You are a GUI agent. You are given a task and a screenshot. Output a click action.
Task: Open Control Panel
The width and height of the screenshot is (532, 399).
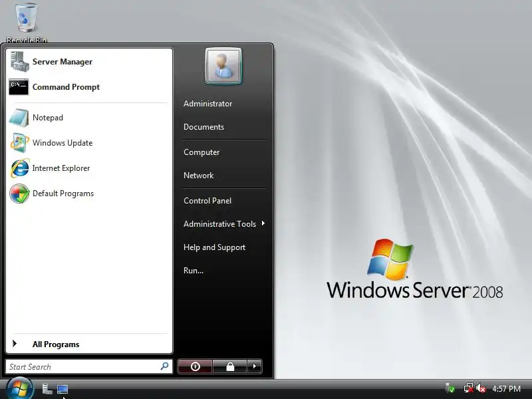[x=207, y=201]
